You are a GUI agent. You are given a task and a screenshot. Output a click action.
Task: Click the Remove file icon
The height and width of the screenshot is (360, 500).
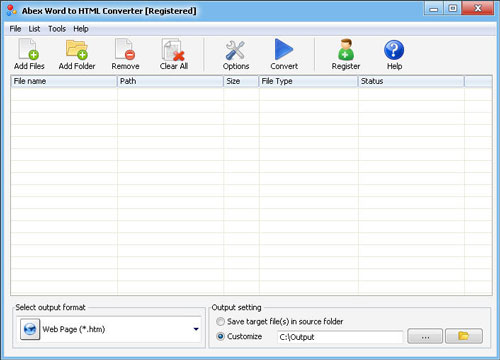[125, 49]
